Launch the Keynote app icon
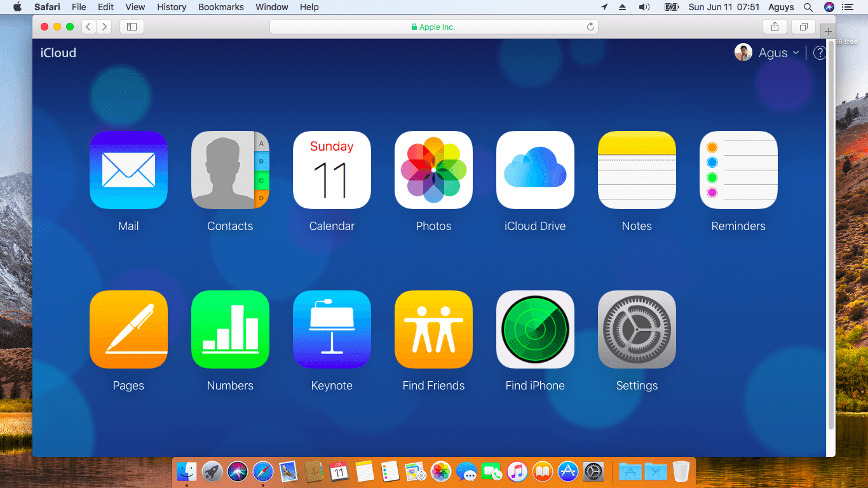 click(332, 330)
